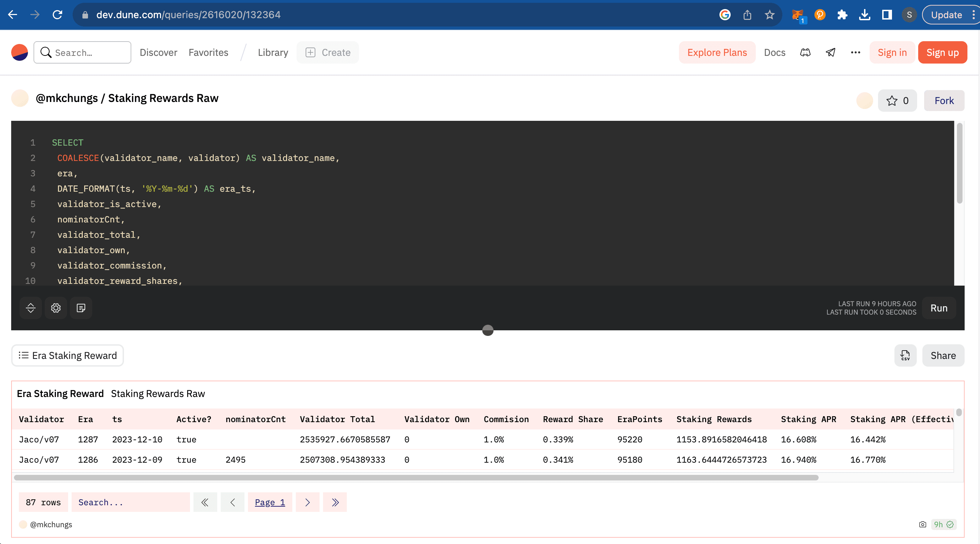
Task: Open the orange P extension icon
Action: tap(820, 14)
